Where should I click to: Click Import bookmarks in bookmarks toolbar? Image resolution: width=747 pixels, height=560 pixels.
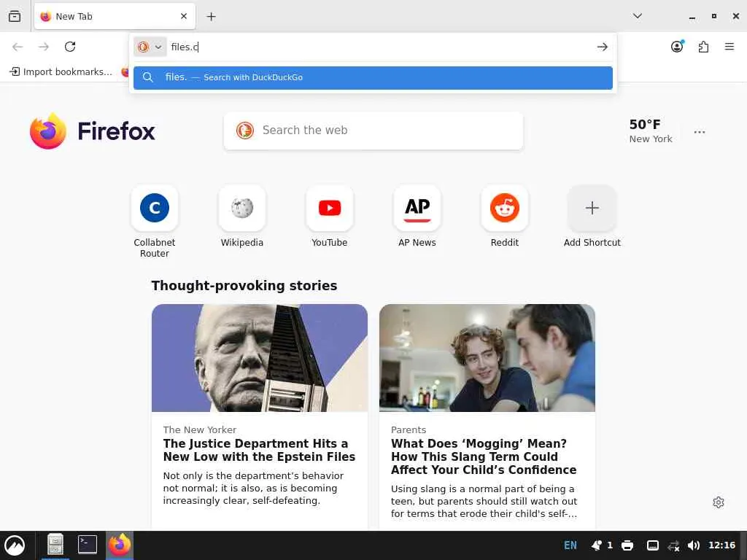pos(61,71)
